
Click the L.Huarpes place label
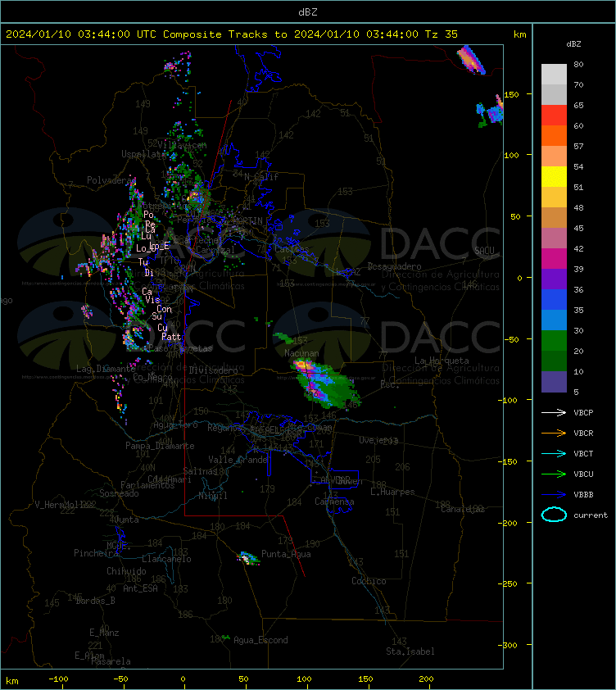pyautogui.click(x=392, y=492)
